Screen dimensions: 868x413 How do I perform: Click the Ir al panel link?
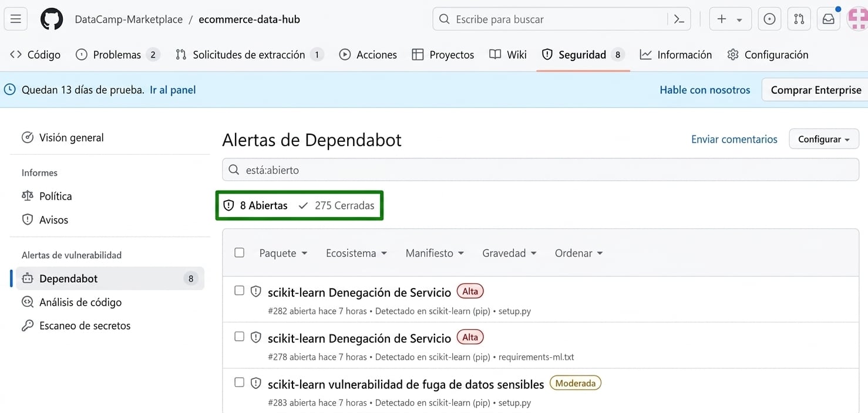click(x=173, y=90)
